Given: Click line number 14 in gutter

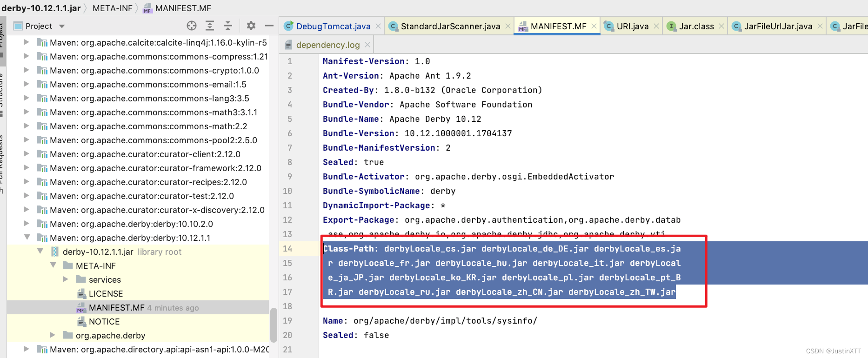Looking at the screenshot, I should click(287, 249).
